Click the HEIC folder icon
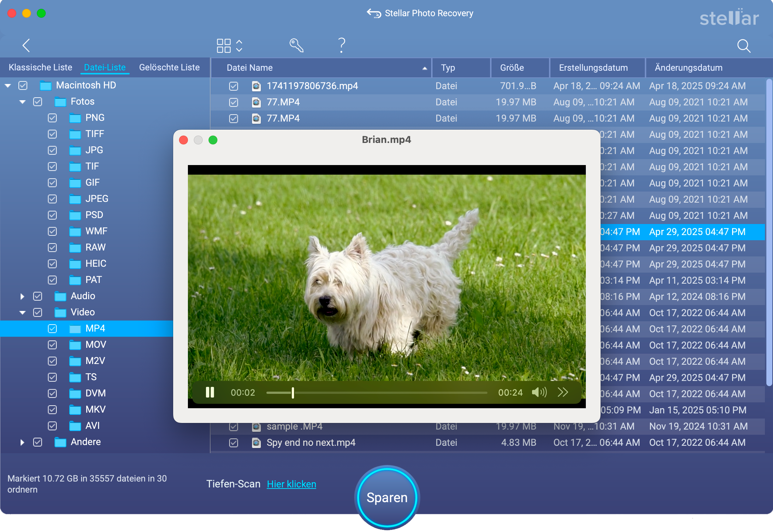 [75, 264]
